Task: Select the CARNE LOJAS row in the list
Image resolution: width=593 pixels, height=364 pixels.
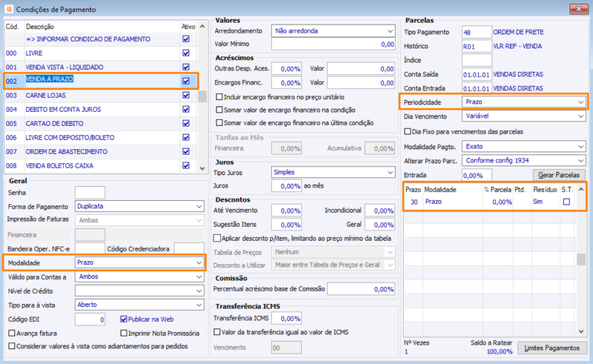Action: tap(101, 96)
